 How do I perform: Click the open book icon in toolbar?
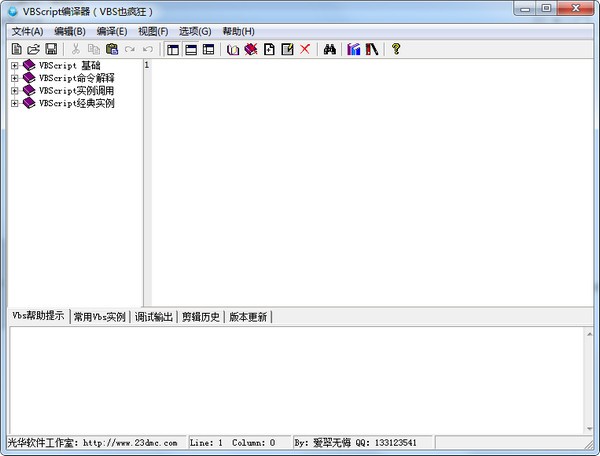click(x=233, y=49)
